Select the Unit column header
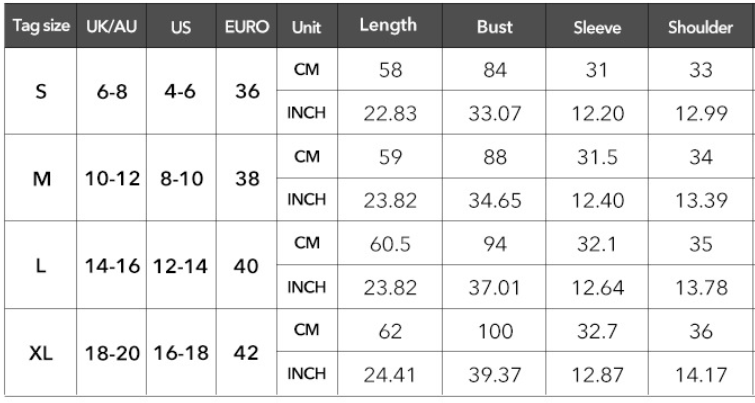 pyautogui.click(x=307, y=26)
